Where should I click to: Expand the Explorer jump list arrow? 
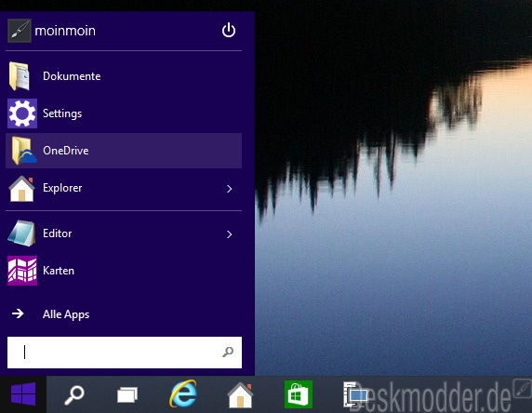pos(230,189)
